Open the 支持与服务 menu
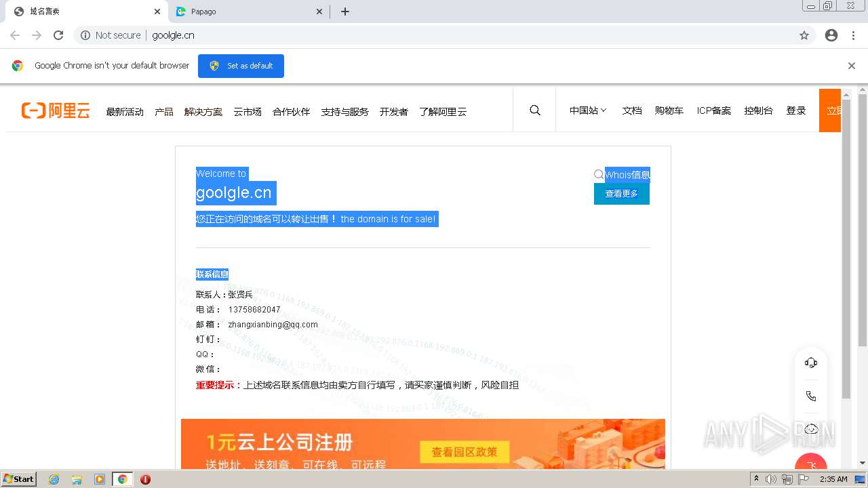Screen dimensions: 868x488 point(345,112)
